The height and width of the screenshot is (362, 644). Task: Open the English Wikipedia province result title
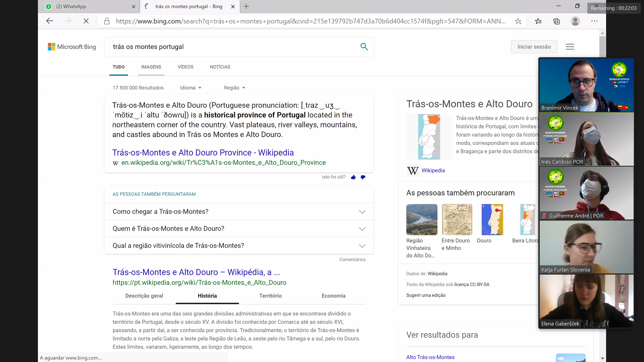[203, 153]
